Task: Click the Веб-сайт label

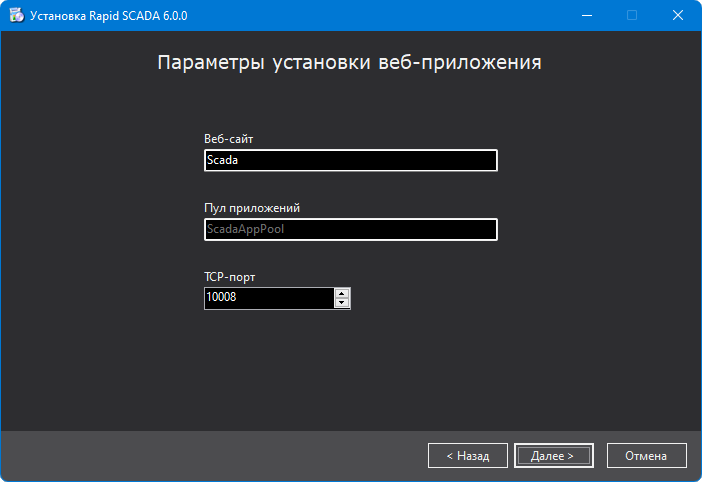Action: [x=228, y=139]
